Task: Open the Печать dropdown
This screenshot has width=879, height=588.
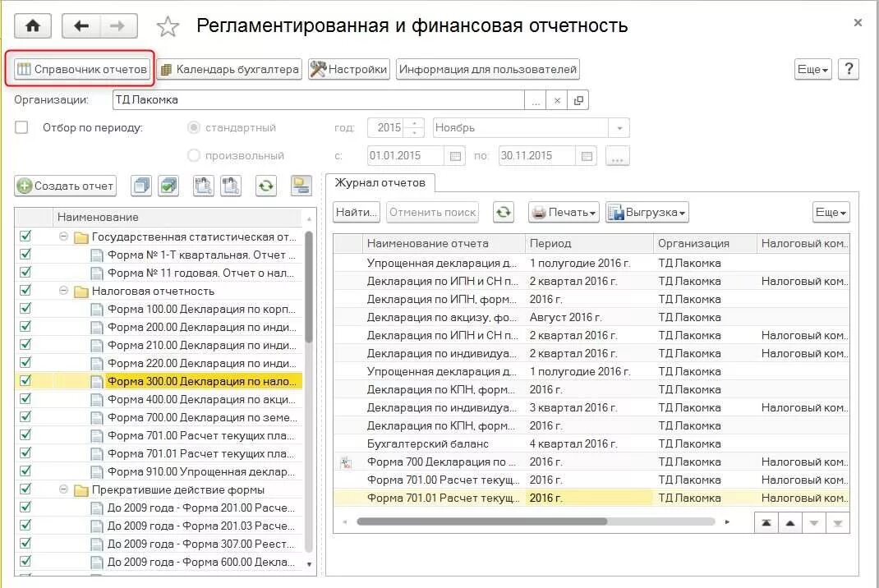Action: pos(564,213)
